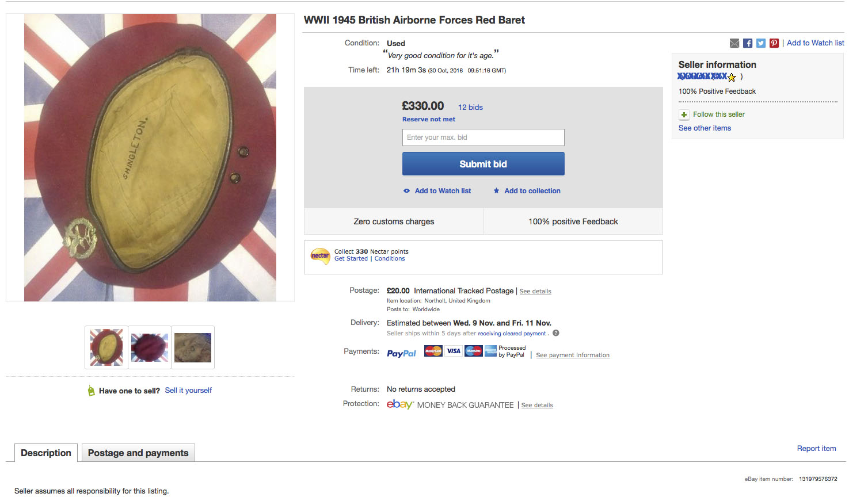The height and width of the screenshot is (497, 868).
Task: Click the Report item link
Action: (x=816, y=449)
